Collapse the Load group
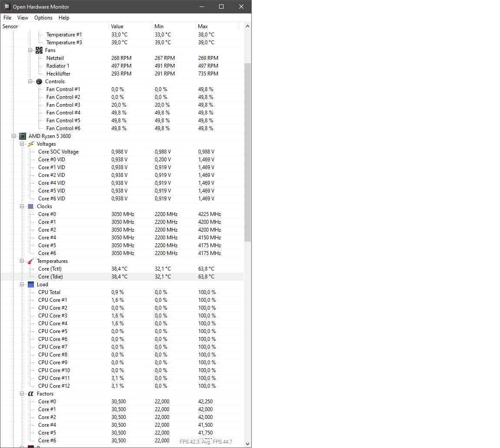Viewport: 500px width, 448px height. 22,284
